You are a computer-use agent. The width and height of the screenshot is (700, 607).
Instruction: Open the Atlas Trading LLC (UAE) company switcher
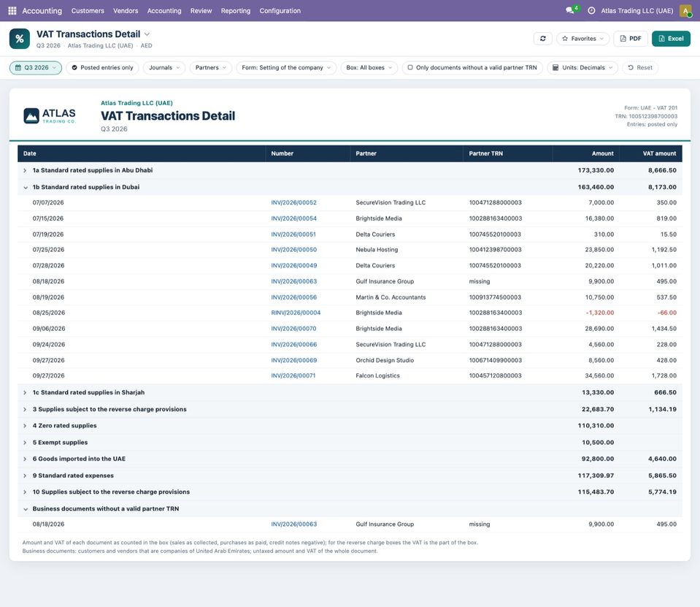point(637,11)
